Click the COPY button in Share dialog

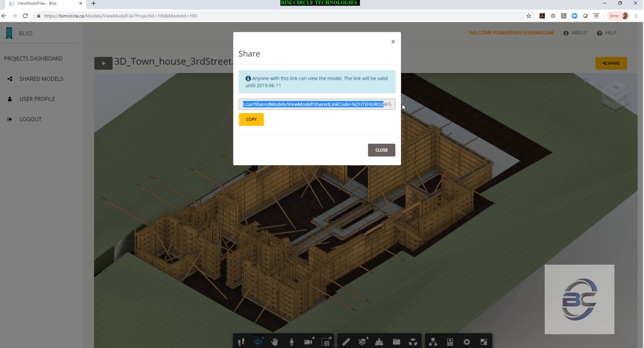pos(251,119)
